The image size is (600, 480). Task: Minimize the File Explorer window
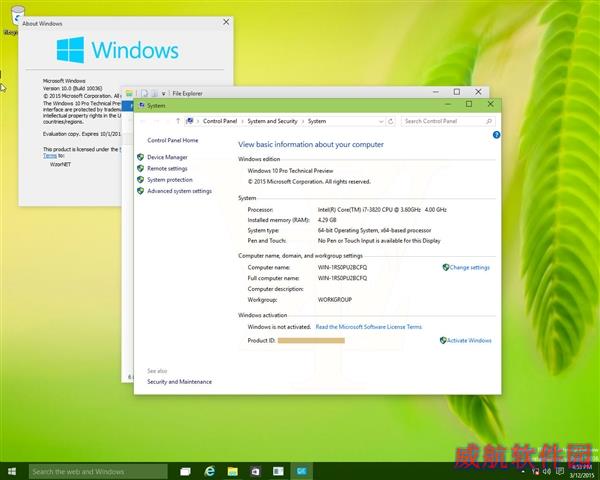tap(436, 92)
